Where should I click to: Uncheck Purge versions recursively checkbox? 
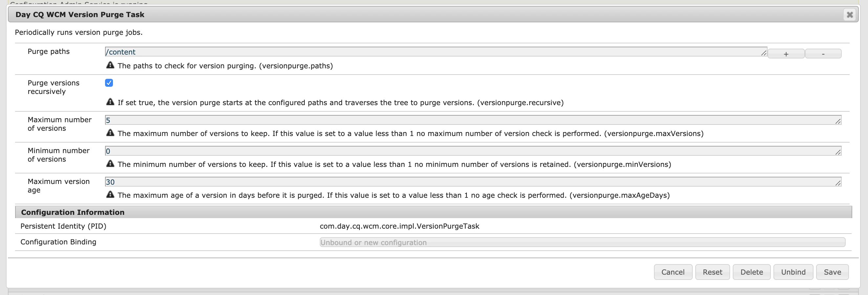[x=109, y=83]
